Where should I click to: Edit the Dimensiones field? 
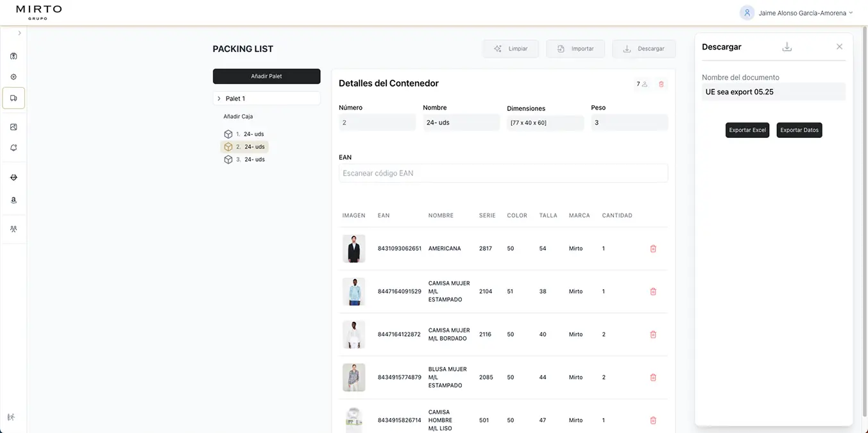tap(545, 123)
